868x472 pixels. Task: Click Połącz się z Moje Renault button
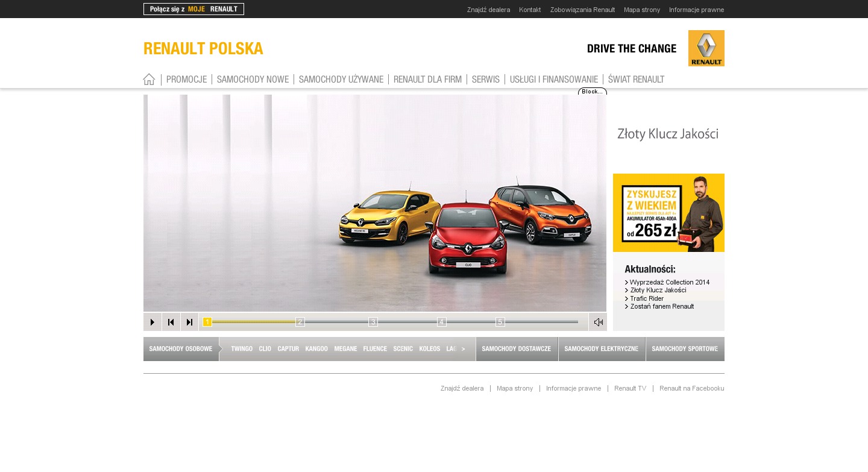193,9
